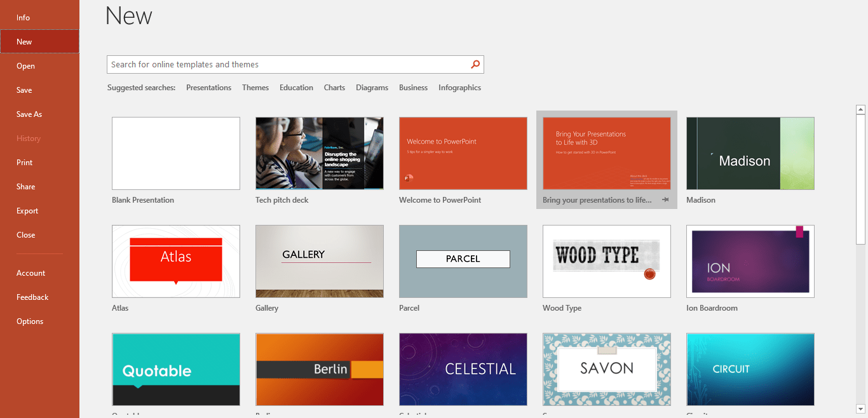The height and width of the screenshot is (418, 868).
Task: Open PowerPoint Options
Action: 39,321
